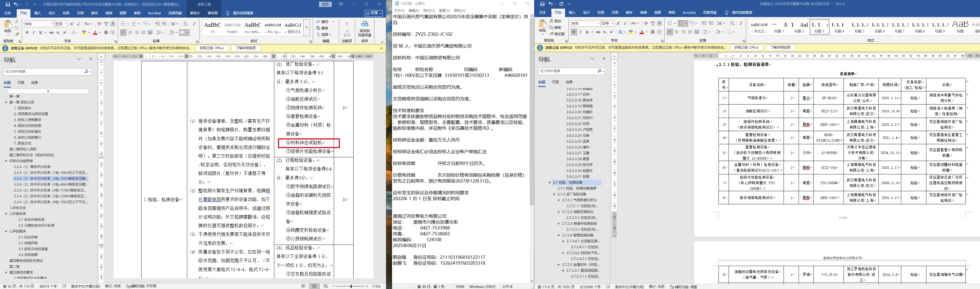Click 了解详细信息 button in left Word notice bar

coord(246,48)
